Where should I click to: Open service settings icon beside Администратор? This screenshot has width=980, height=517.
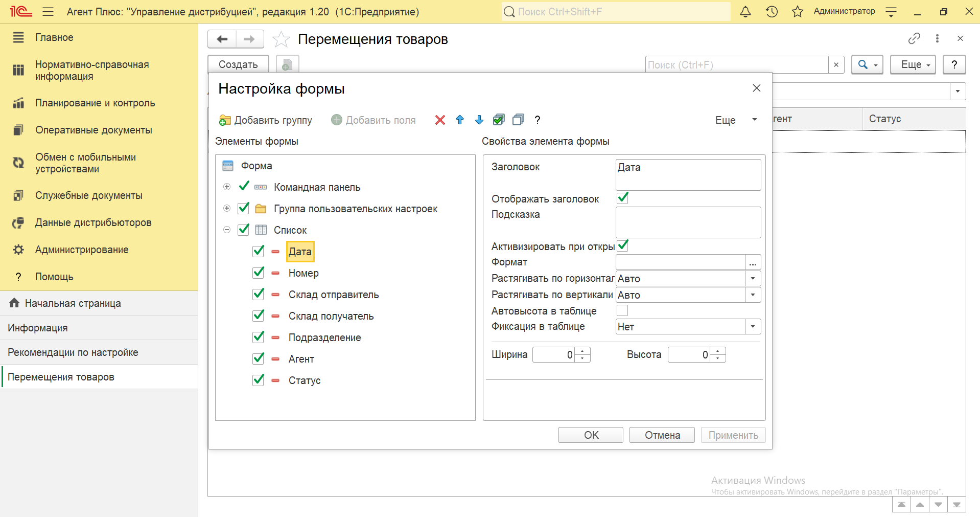click(x=891, y=12)
